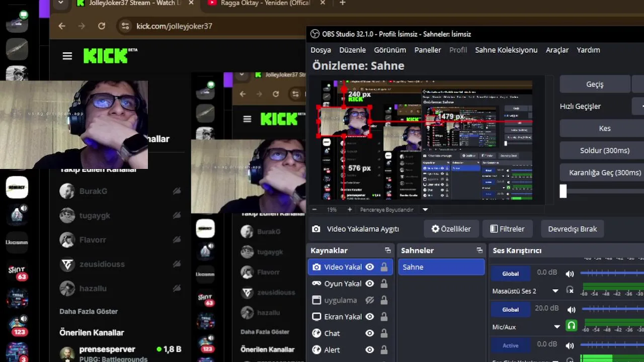Open the browser tab search dropdown

coord(61,3)
